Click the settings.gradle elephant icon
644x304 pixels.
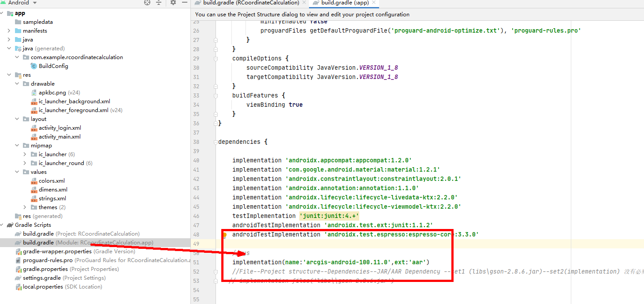(x=18, y=278)
